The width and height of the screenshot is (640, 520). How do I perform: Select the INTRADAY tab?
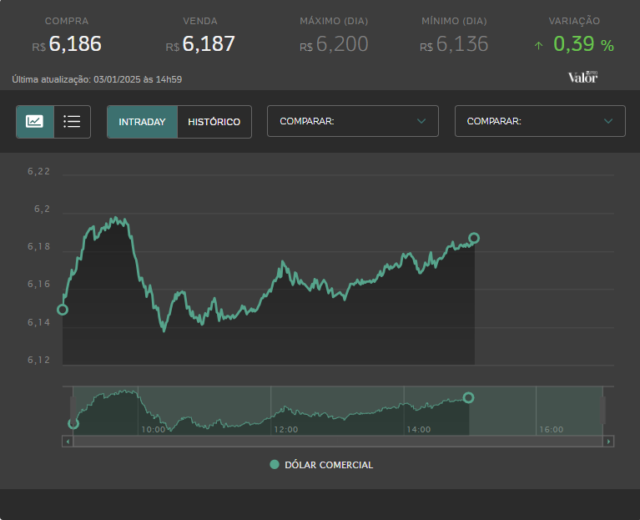pyautogui.click(x=142, y=122)
